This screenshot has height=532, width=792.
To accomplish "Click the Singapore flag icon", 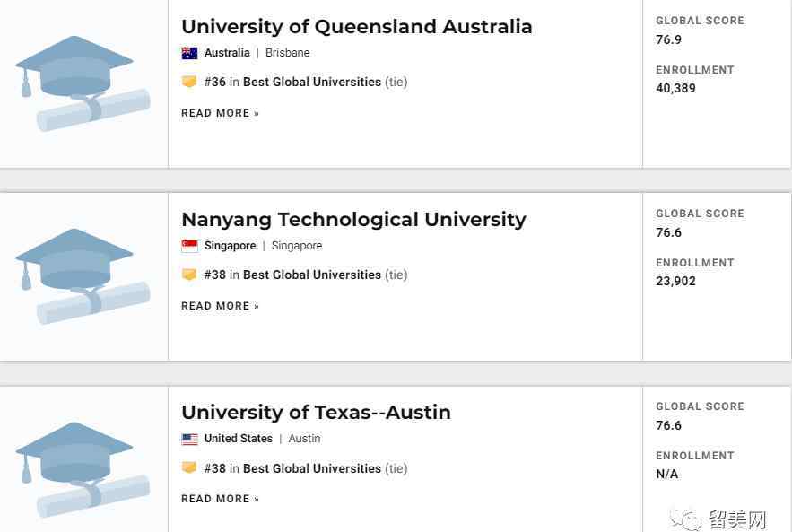I will tap(189, 246).
